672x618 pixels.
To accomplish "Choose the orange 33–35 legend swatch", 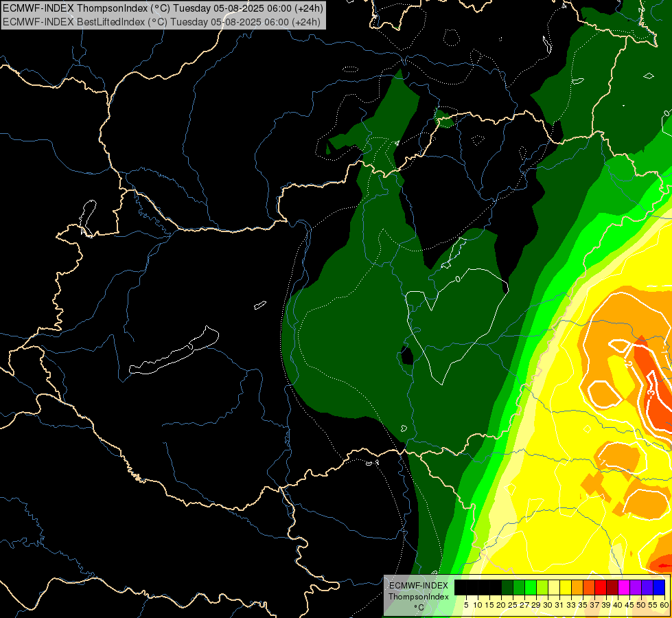I will point(577,588).
